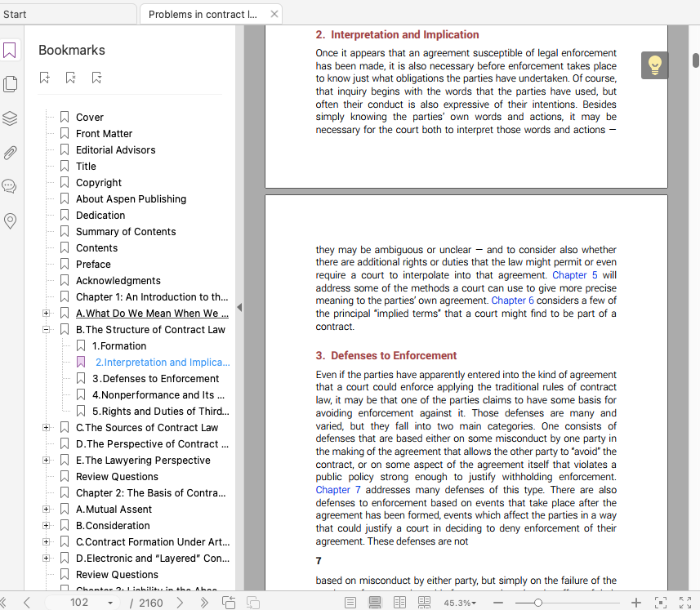Expand 'E.The Lawyering Perspective' bookmark
Image resolution: width=700 pixels, height=610 pixels.
[x=46, y=460]
